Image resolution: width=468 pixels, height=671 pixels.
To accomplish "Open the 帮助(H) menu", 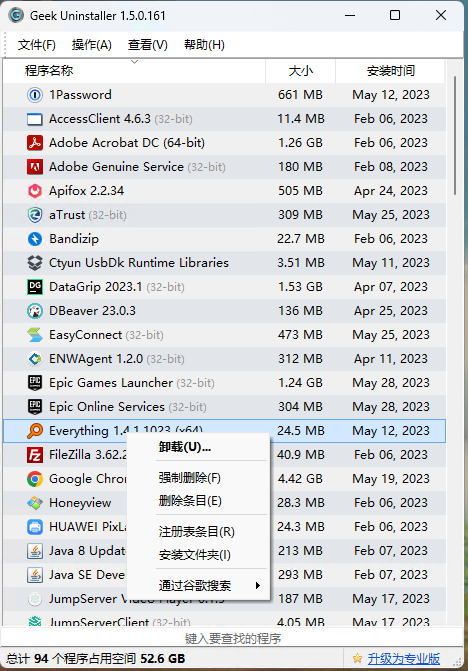I will point(204,45).
